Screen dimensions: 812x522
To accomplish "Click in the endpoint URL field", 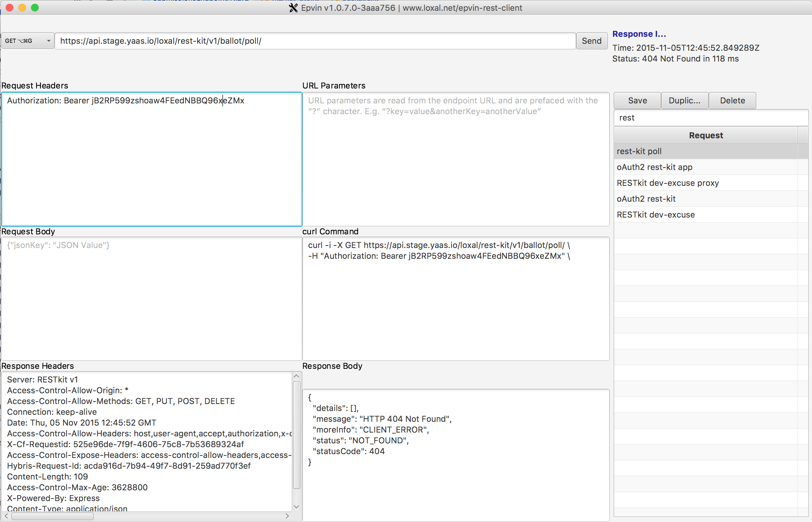I will [x=315, y=41].
